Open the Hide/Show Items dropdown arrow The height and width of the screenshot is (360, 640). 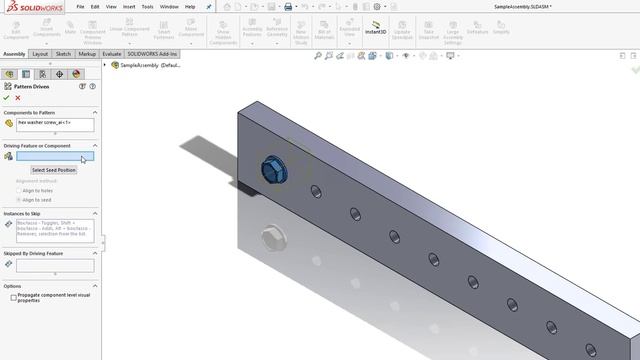tap(413, 56)
